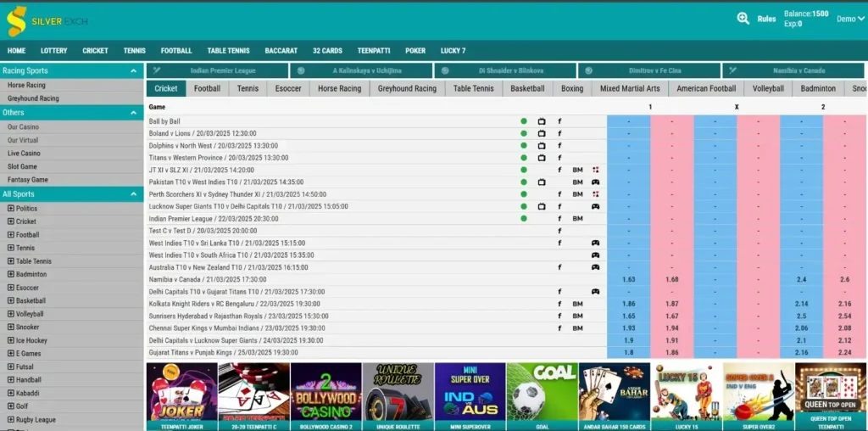Click red dots icon for Perth Scorchers XI match

pos(595,194)
